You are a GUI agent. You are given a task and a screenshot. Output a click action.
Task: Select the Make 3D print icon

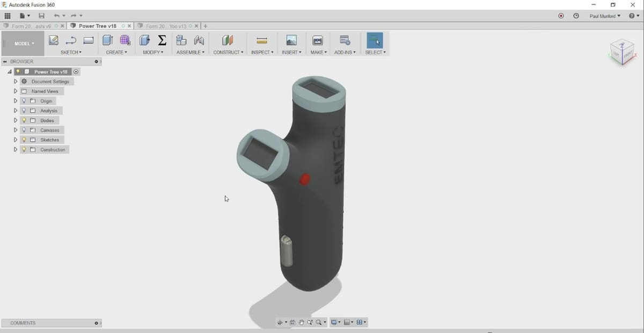click(318, 40)
